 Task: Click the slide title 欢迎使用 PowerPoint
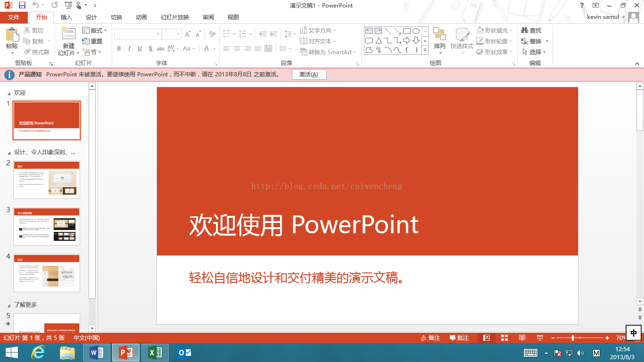(304, 225)
